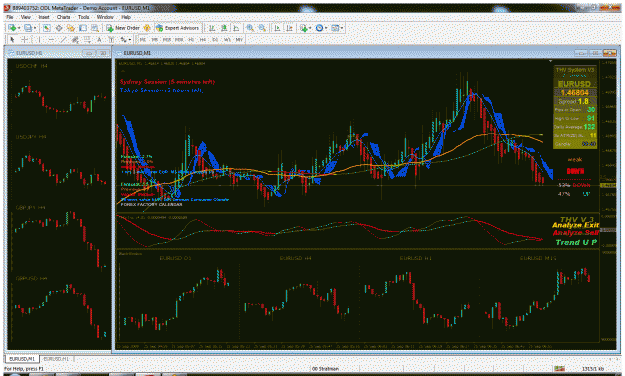Open the Strategy Tester icon

coord(94,28)
